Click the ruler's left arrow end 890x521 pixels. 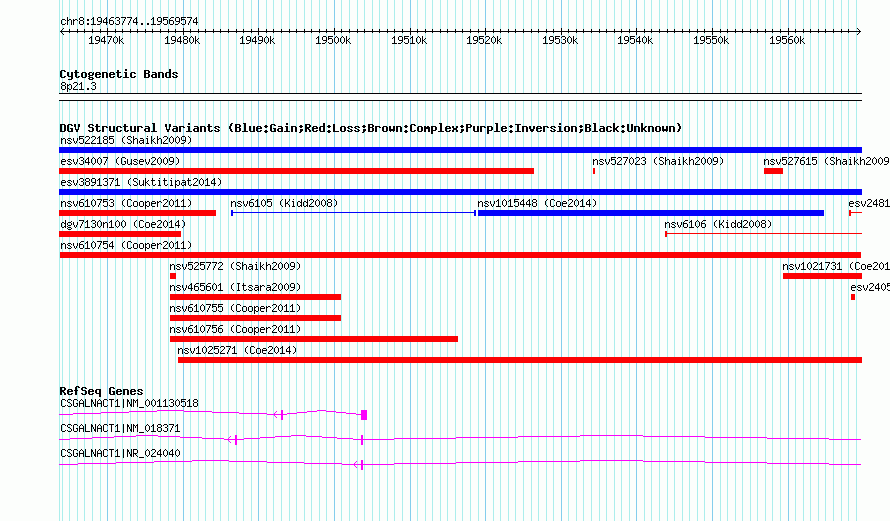[x=62, y=32]
